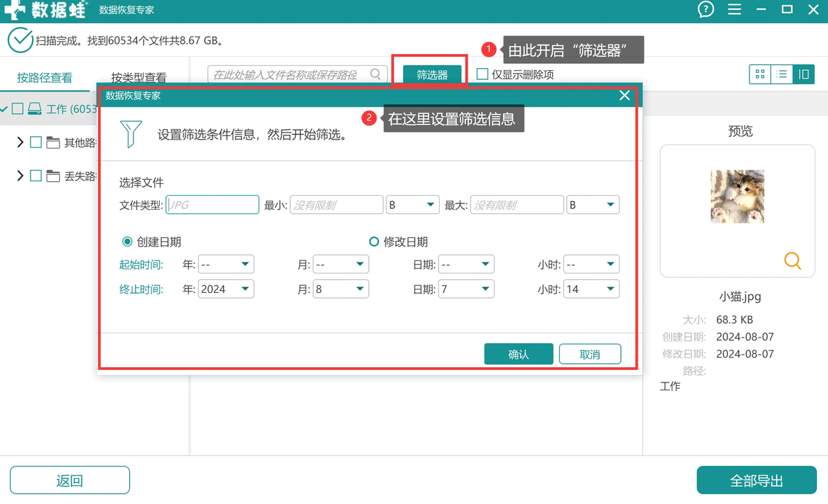Switch to list view icon
Image resolution: width=828 pixels, height=504 pixels.
[x=781, y=74]
